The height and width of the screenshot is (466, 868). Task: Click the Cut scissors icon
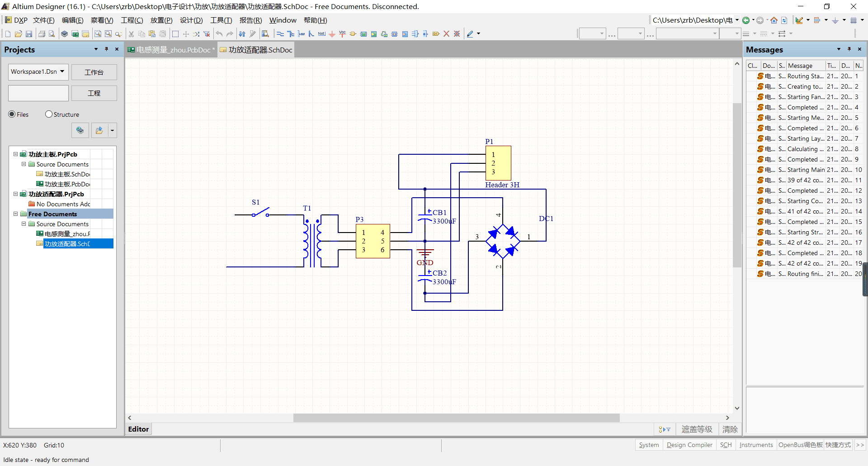(132, 34)
